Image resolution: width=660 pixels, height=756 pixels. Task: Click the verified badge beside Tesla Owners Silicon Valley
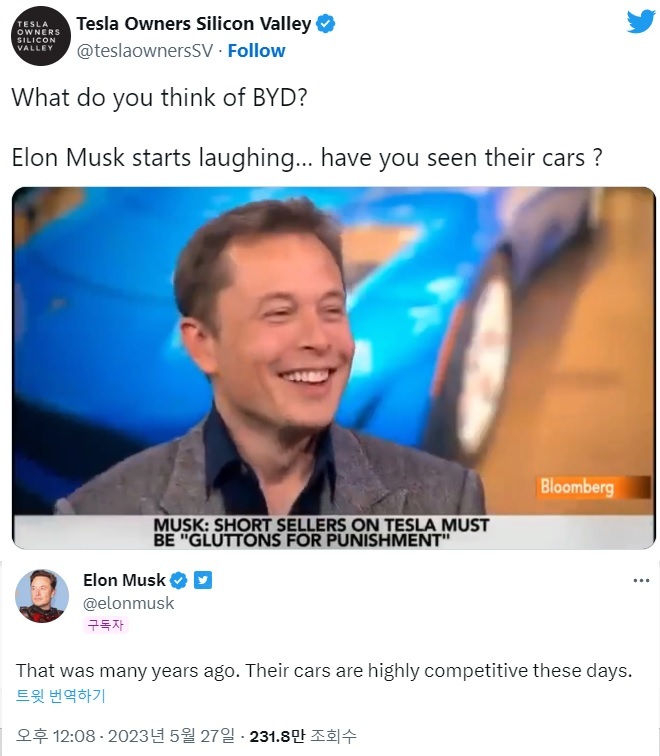pos(326,24)
